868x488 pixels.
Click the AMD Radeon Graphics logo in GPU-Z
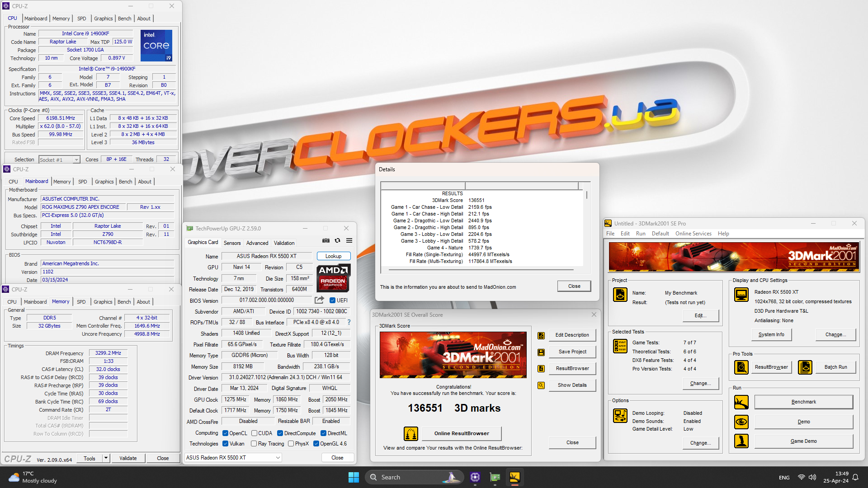pos(333,277)
